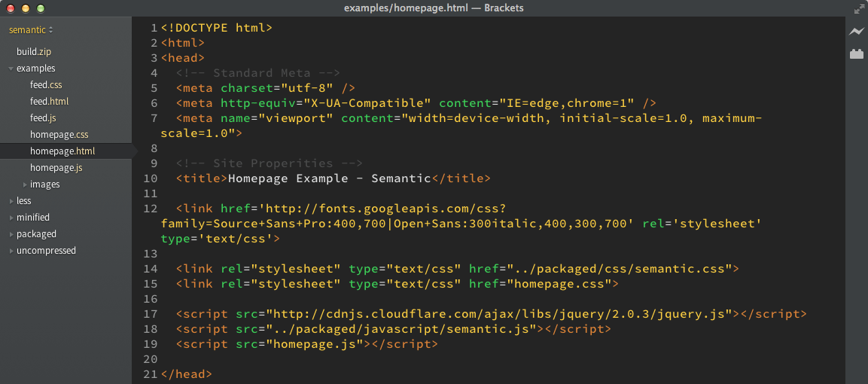The image size is (868, 384).
Task: Open feed.css file
Action: coord(46,84)
